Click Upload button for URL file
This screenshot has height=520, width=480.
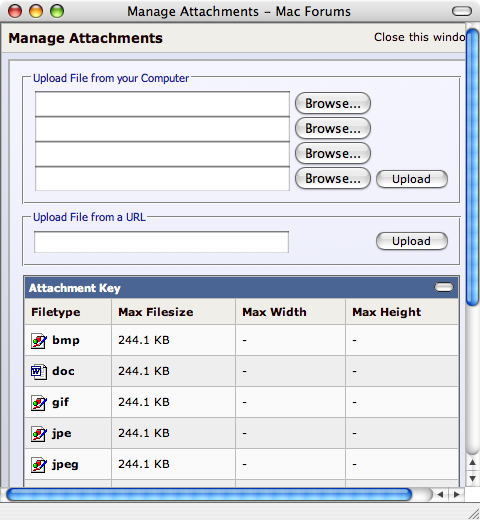coord(412,241)
